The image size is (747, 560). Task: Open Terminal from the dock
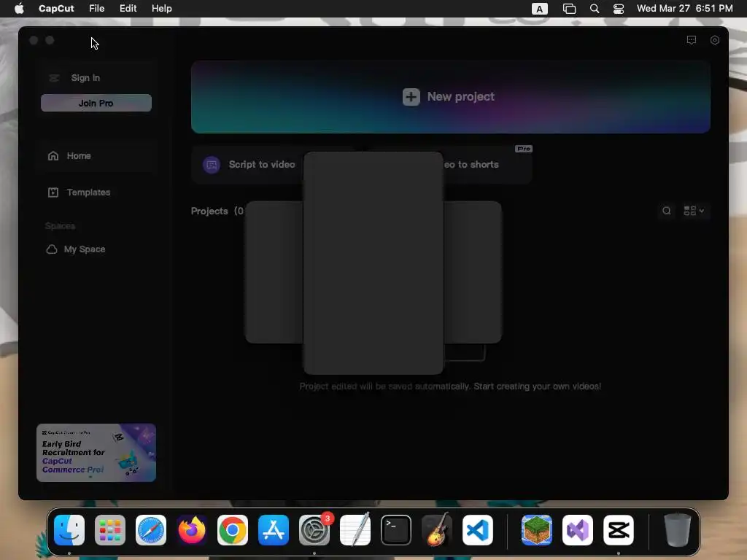[x=396, y=530]
